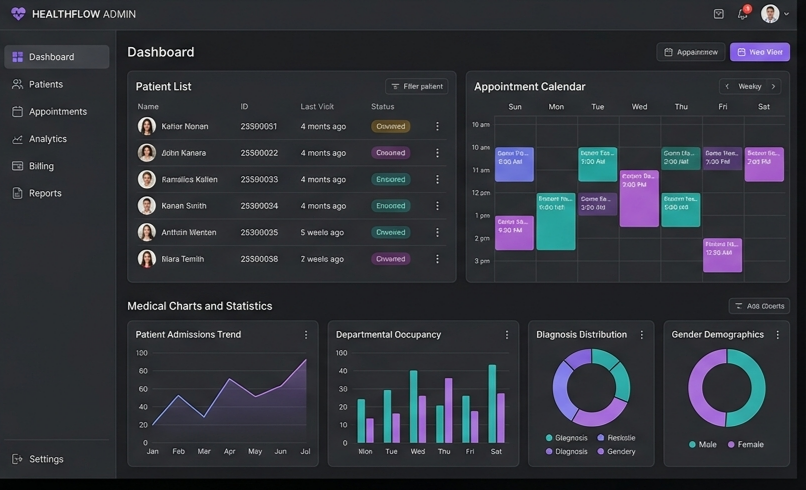Toggle Male legend in gender chart
This screenshot has width=806, height=490.
(703, 444)
